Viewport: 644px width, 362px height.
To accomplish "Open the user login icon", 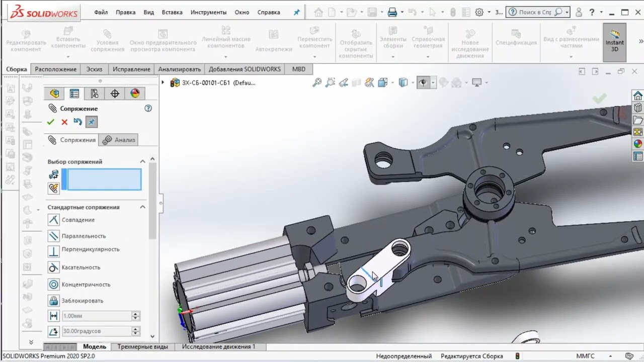I will (x=579, y=12).
